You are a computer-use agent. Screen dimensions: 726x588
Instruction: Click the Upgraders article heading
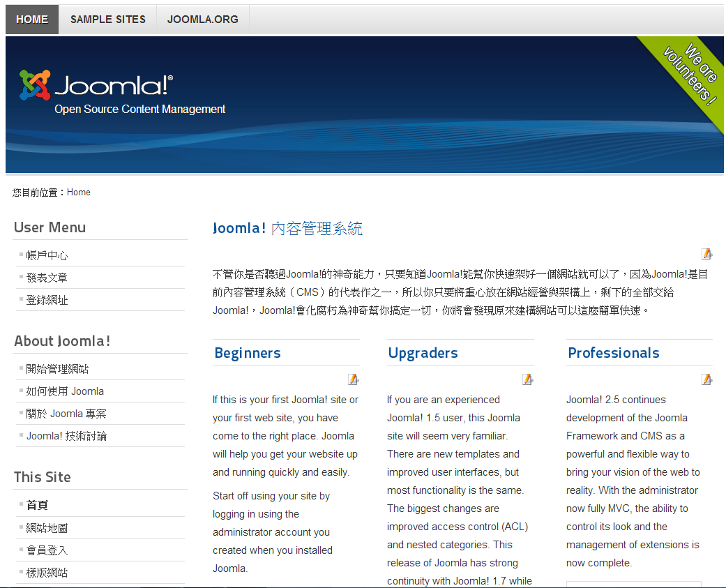423,353
